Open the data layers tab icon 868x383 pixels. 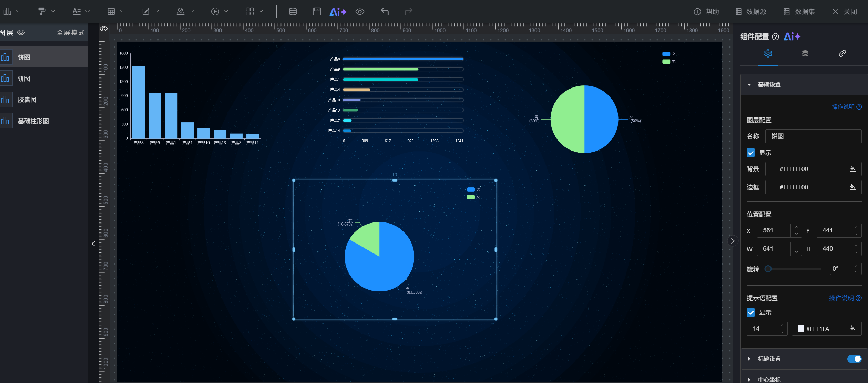805,53
